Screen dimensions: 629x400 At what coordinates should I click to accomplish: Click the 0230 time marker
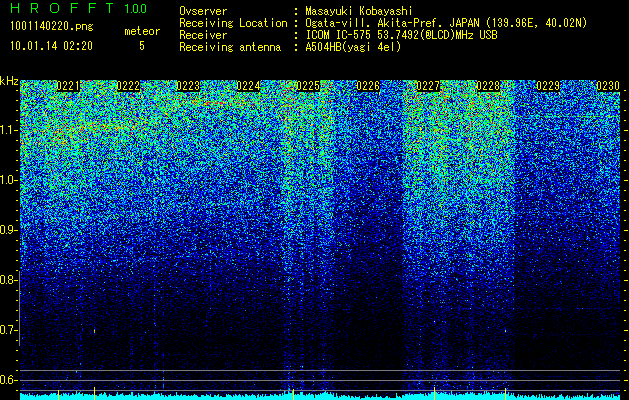pyautogui.click(x=608, y=86)
